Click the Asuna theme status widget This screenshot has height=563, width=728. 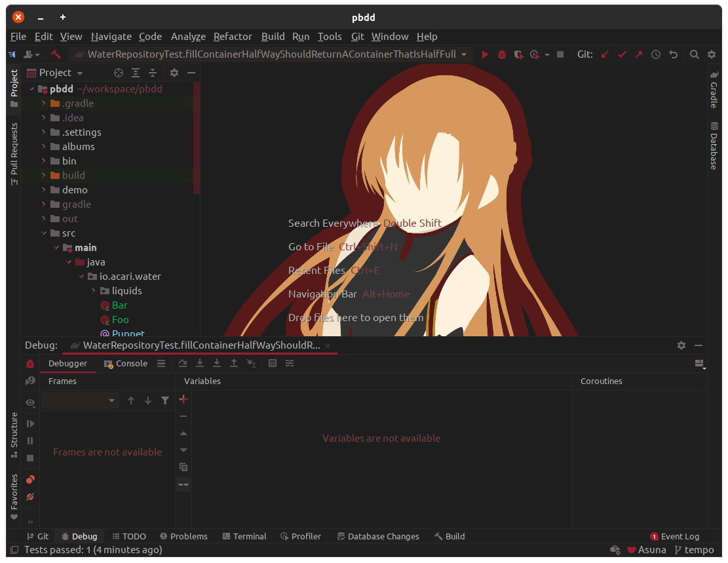pyautogui.click(x=646, y=549)
